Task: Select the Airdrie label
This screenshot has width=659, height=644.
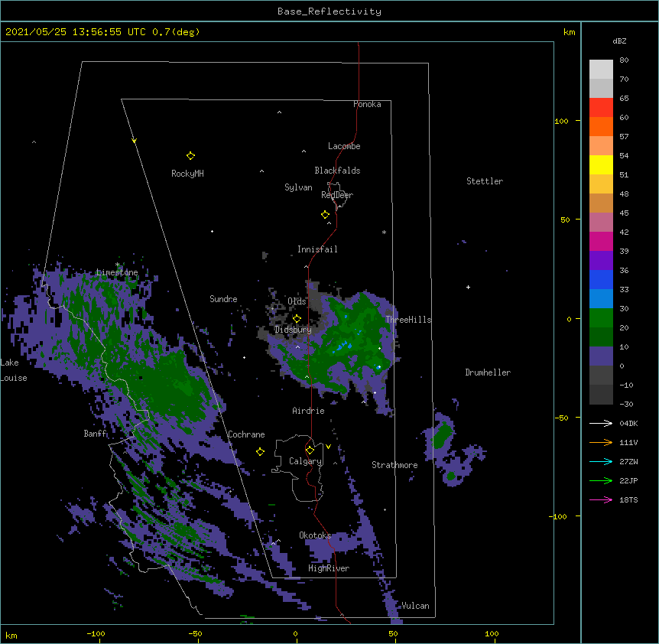Action: pyautogui.click(x=309, y=411)
